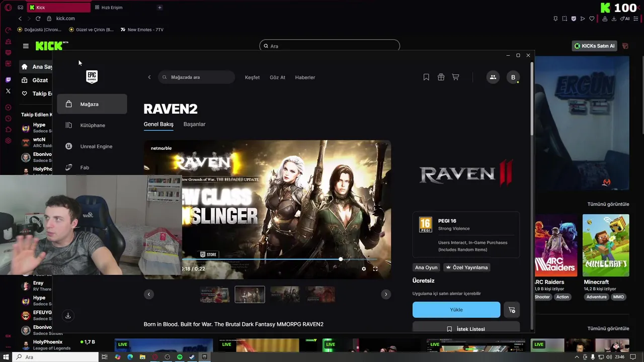Reload the kick.com page
The width and height of the screenshot is (644, 362).
click(38, 19)
